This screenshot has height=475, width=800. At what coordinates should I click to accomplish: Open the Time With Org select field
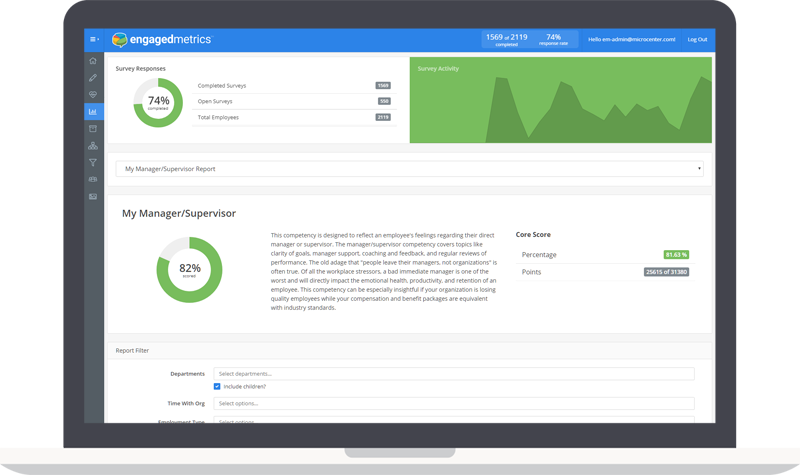pos(454,403)
